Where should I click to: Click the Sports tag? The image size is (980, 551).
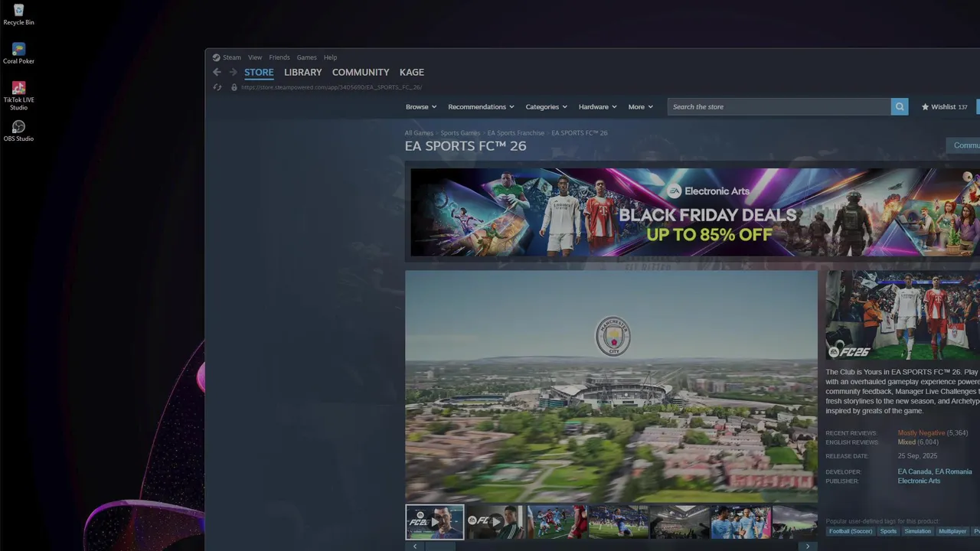(888, 531)
